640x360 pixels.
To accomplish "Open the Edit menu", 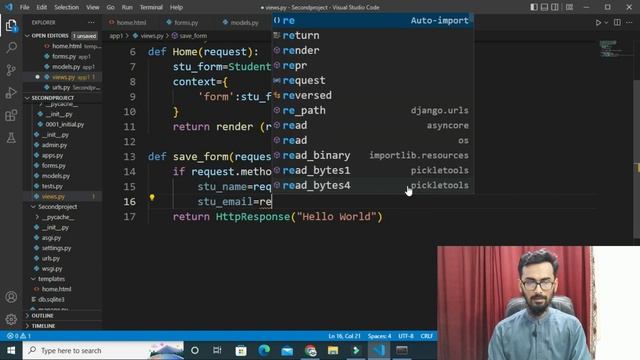I will point(42,7).
